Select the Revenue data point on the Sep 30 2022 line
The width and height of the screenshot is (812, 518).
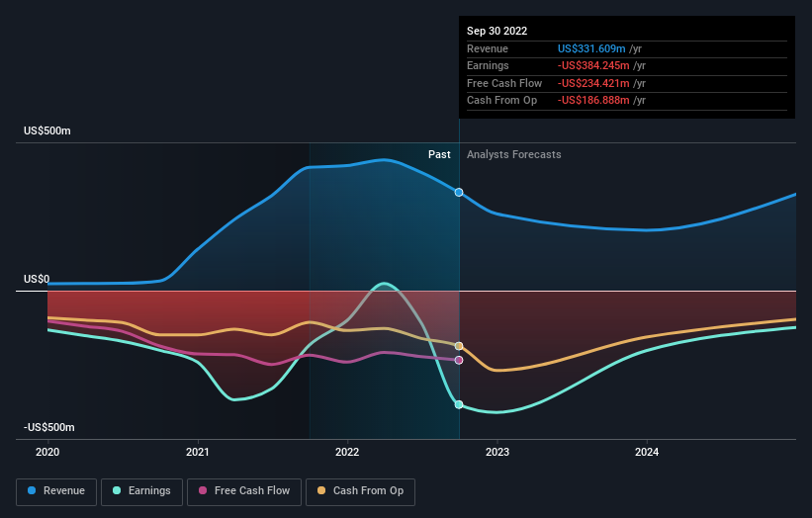[x=459, y=193]
